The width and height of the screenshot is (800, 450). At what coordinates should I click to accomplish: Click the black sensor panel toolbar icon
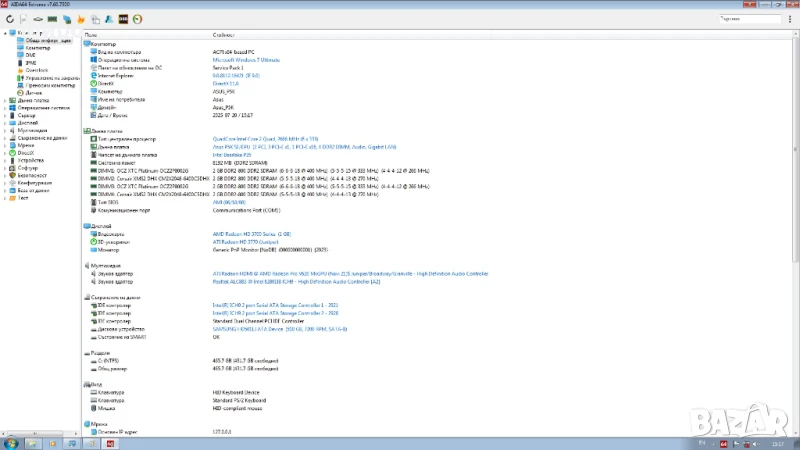[x=123, y=18]
